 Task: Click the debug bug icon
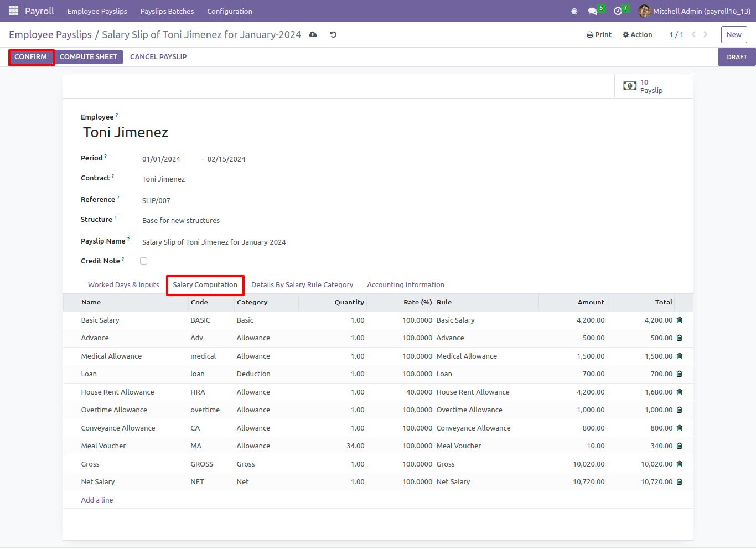point(574,11)
